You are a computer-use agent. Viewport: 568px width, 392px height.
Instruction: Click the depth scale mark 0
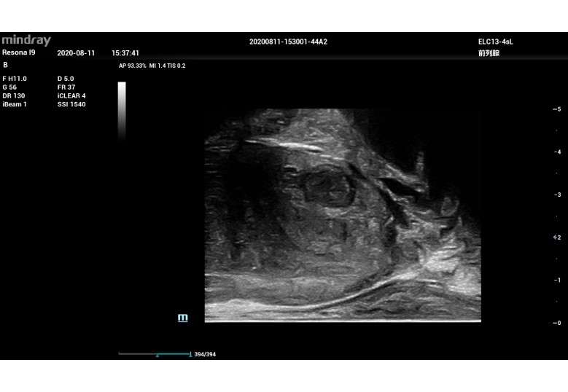pyautogui.click(x=557, y=323)
